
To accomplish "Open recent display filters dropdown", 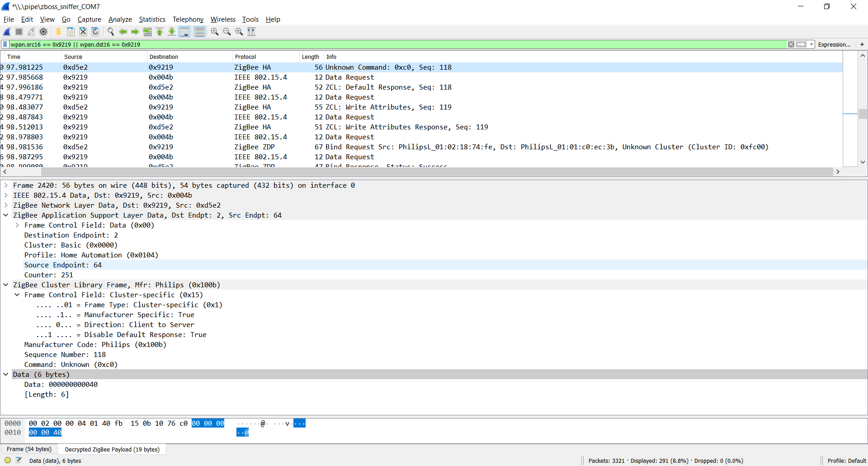I will coord(811,44).
